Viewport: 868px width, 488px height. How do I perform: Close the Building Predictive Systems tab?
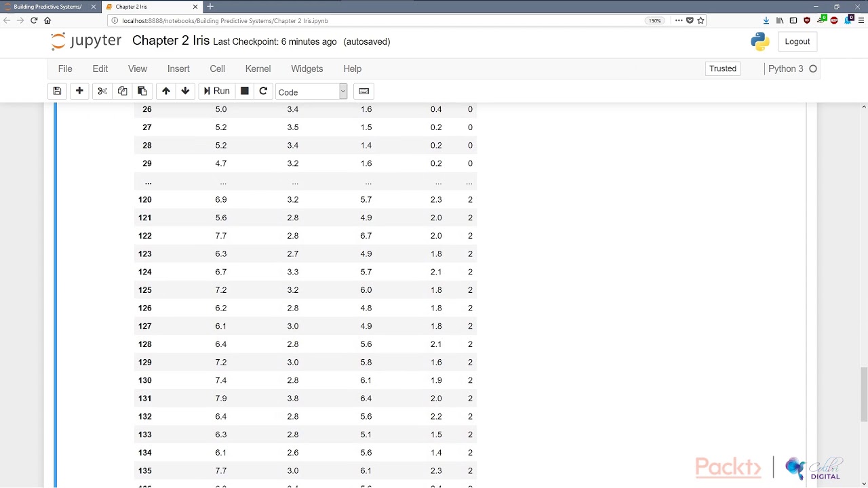[94, 7]
